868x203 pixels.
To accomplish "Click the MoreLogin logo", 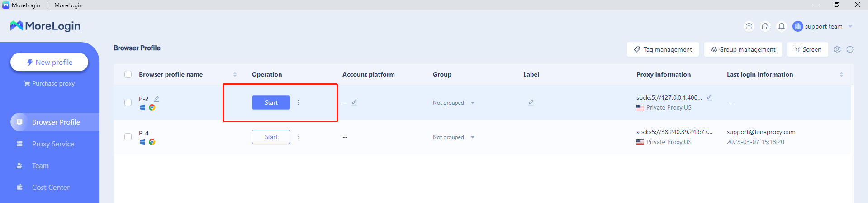I will coord(45,26).
